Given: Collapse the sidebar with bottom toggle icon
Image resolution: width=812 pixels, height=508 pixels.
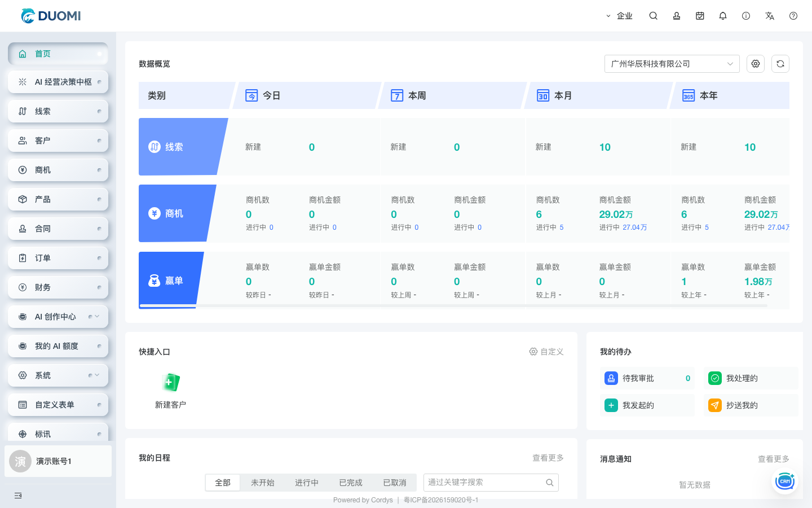Looking at the screenshot, I should pyautogui.click(x=18, y=496).
